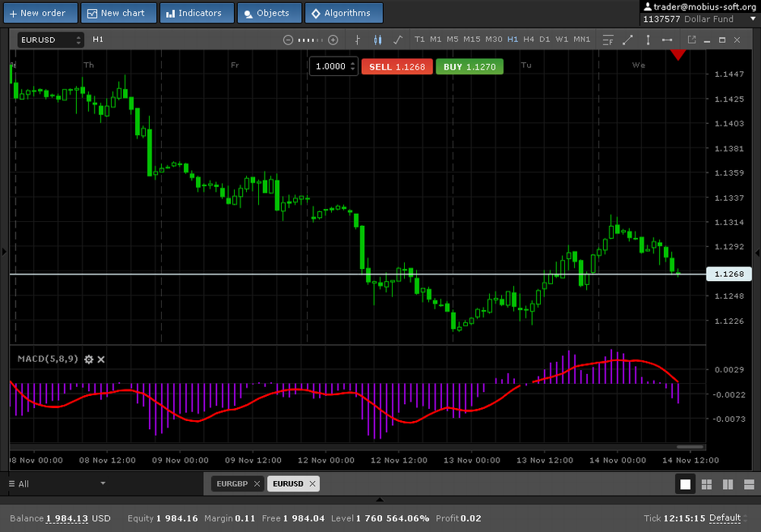This screenshot has width=761, height=532.
Task: Switch to the EURUSD chart tab
Action: tap(287, 483)
